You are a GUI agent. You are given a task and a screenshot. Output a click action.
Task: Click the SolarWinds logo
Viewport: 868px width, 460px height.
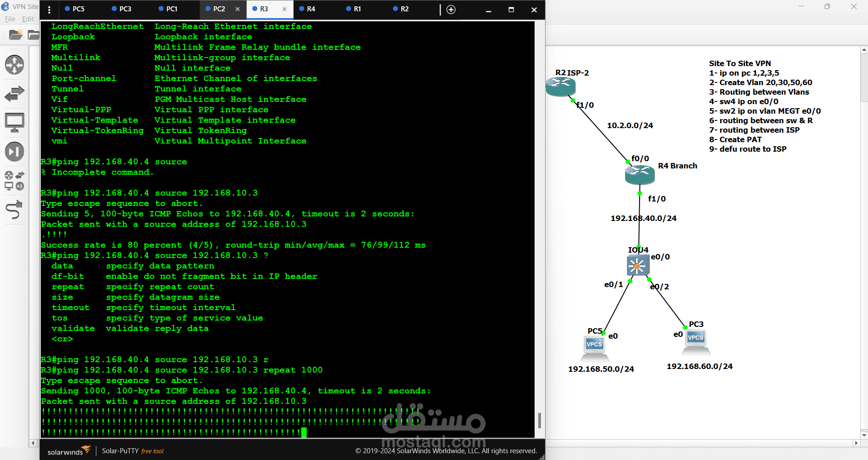tap(69, 450)
